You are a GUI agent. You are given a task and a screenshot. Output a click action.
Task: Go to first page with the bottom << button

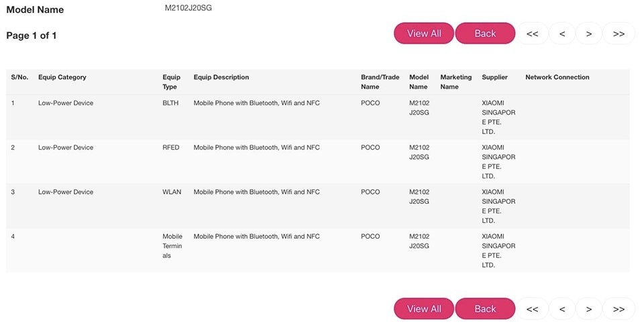532,309
